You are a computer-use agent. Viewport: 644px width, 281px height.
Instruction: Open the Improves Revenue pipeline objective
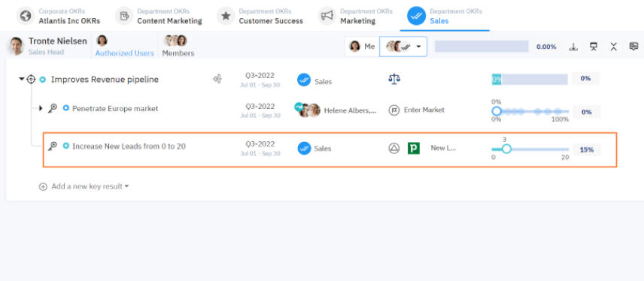(105, 80)
